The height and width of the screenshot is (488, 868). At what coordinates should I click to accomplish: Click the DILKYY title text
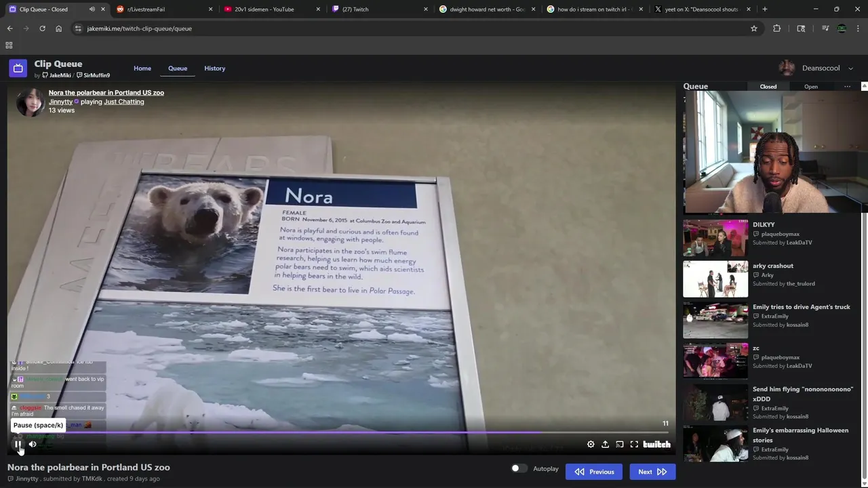(764, 224)
